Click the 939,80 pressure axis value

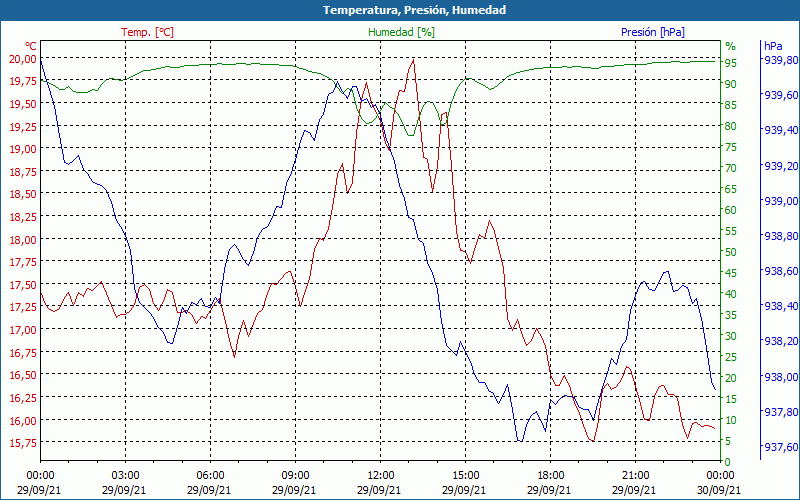point(779,60)
